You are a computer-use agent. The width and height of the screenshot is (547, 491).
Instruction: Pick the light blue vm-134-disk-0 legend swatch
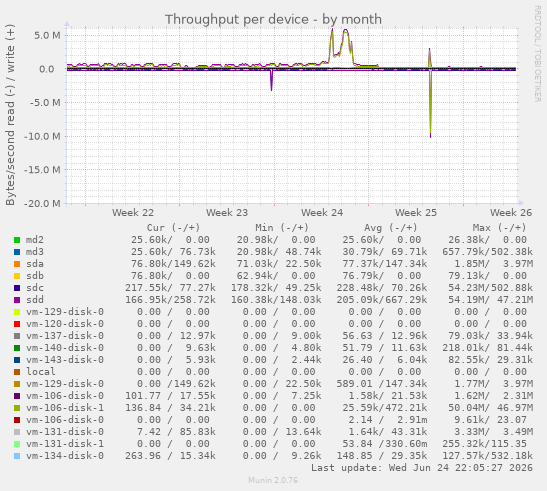[x=17, y=456]
